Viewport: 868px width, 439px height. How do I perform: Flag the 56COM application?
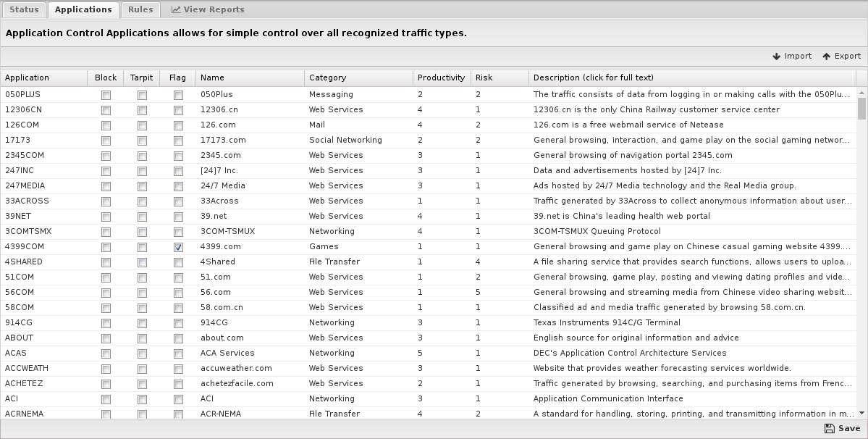pos(178,293)
